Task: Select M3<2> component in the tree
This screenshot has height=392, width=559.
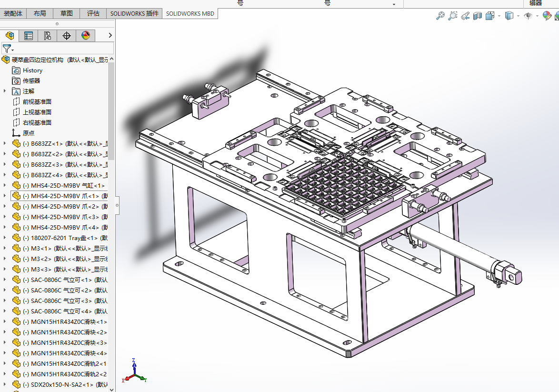Action: [x=59, y=259]
